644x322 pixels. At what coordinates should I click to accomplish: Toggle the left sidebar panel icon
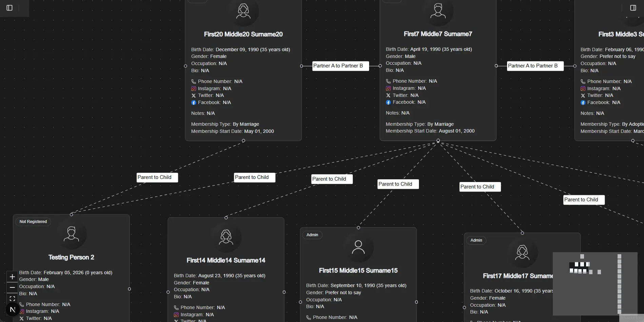click(9, 8)
